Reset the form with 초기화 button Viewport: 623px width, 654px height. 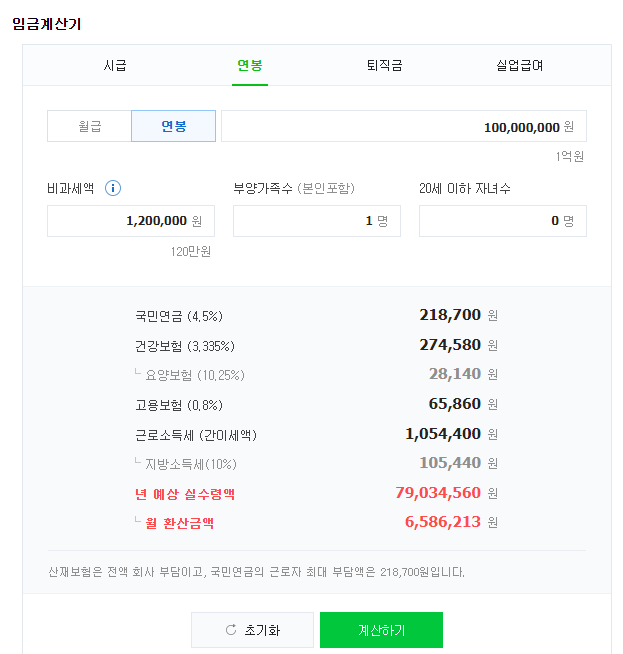coord(252,630)
